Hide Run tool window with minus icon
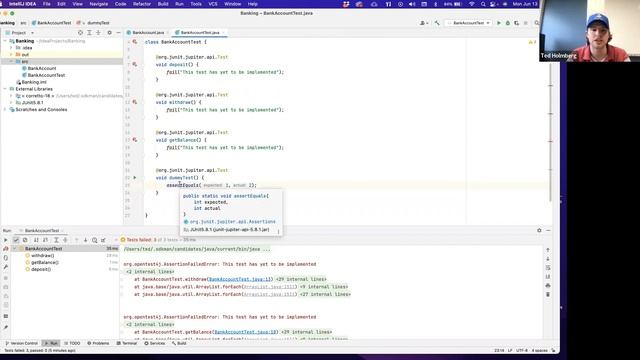 point(548,231)
